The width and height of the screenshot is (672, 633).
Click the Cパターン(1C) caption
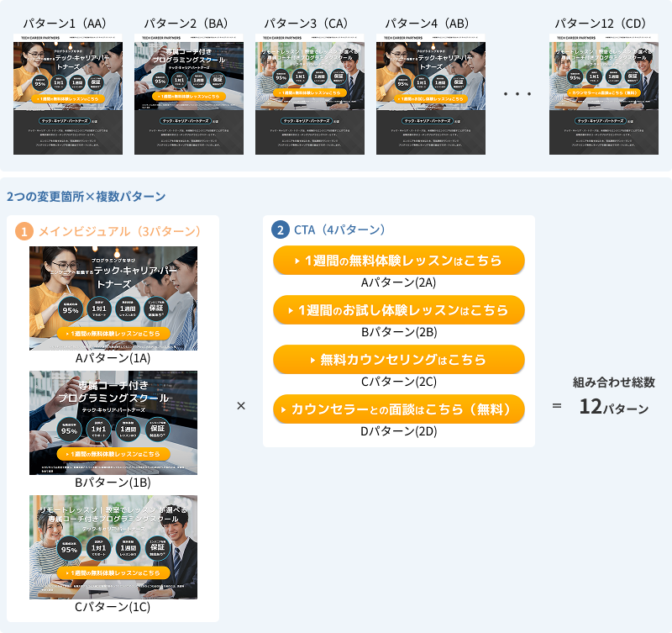113,607
